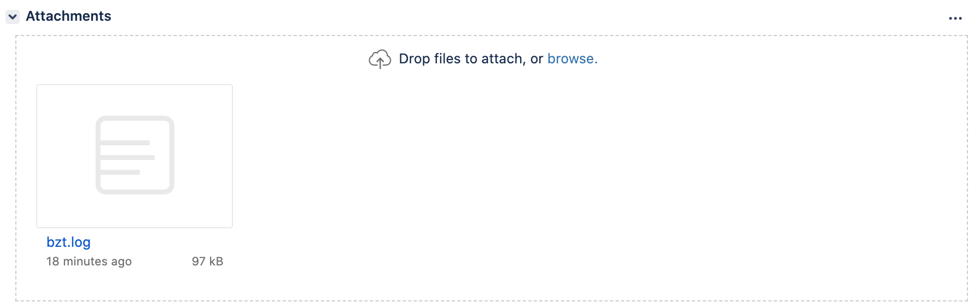Image resolution: width=980 pixels, height=308 pixels.
Task: Toggle Attachments panel using the down arrow
Action: point(13,17)
